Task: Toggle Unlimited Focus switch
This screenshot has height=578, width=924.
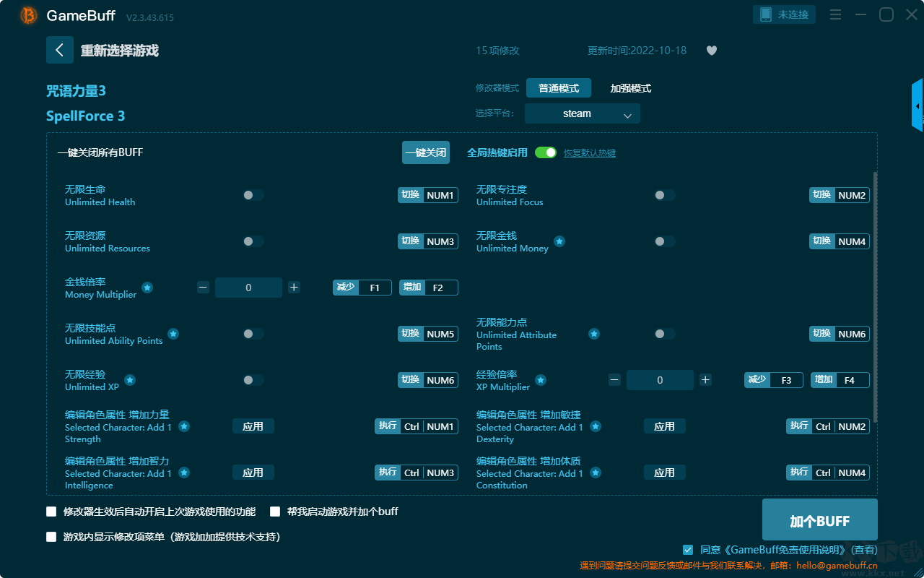Action: pyautogui.click(x=665, y=195)
